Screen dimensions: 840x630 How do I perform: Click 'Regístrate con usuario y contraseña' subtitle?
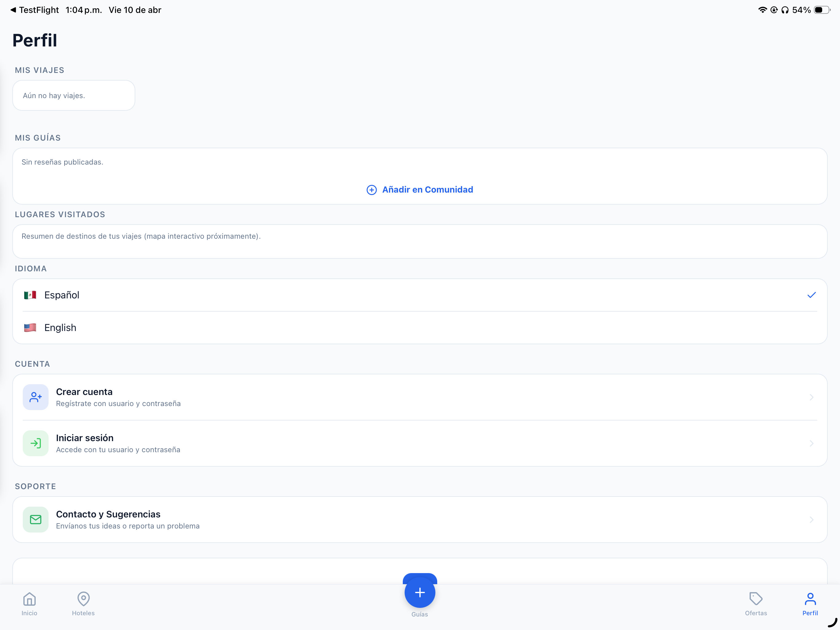(118, 404)
